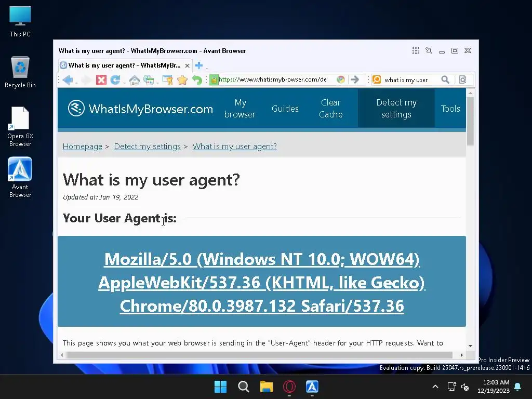Open Clear Cache nav item
The height and width of the screenshot is (399, 532).
(x=331, y=108)
